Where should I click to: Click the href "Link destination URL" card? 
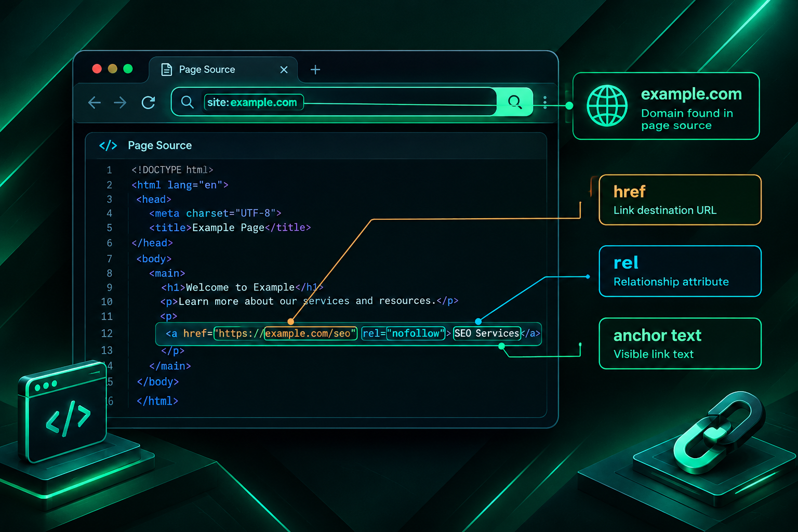tap(680, 200)
